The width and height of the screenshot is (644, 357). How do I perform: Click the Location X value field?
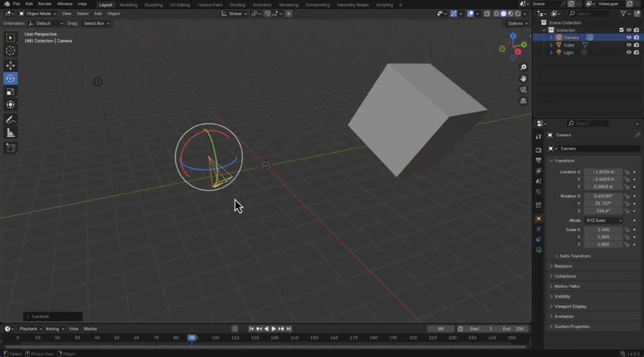[603, 172]
